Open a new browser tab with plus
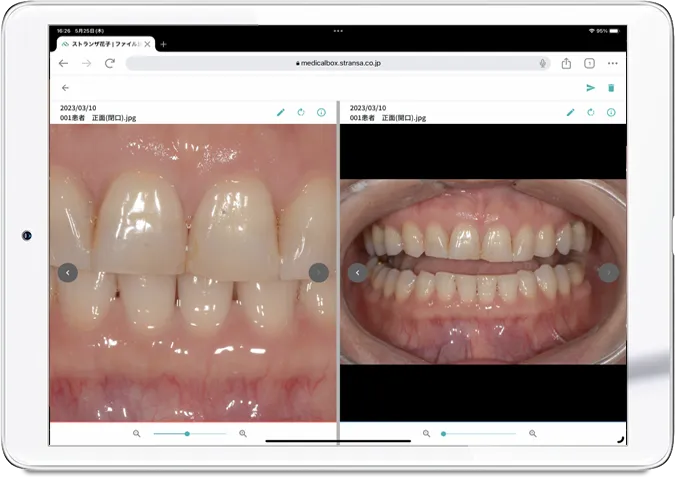The width and height of the screenshot is (675, 477). [164, 44]
